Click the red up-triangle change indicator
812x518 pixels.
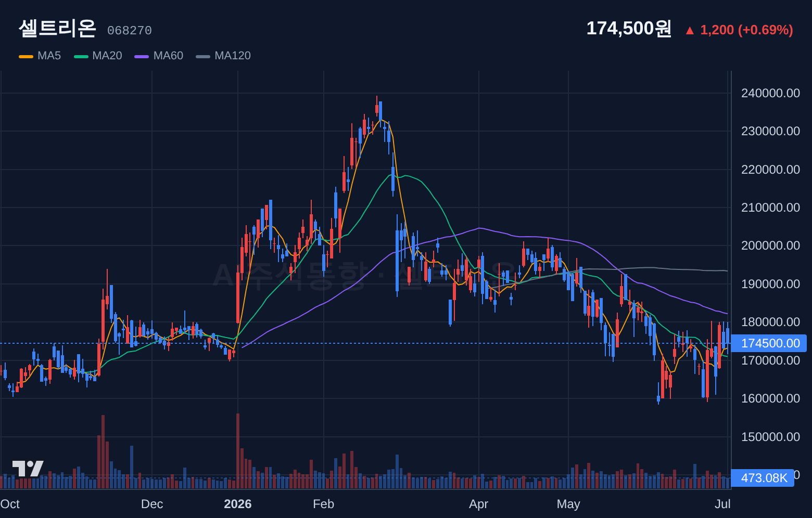click(x=690, y=31)
